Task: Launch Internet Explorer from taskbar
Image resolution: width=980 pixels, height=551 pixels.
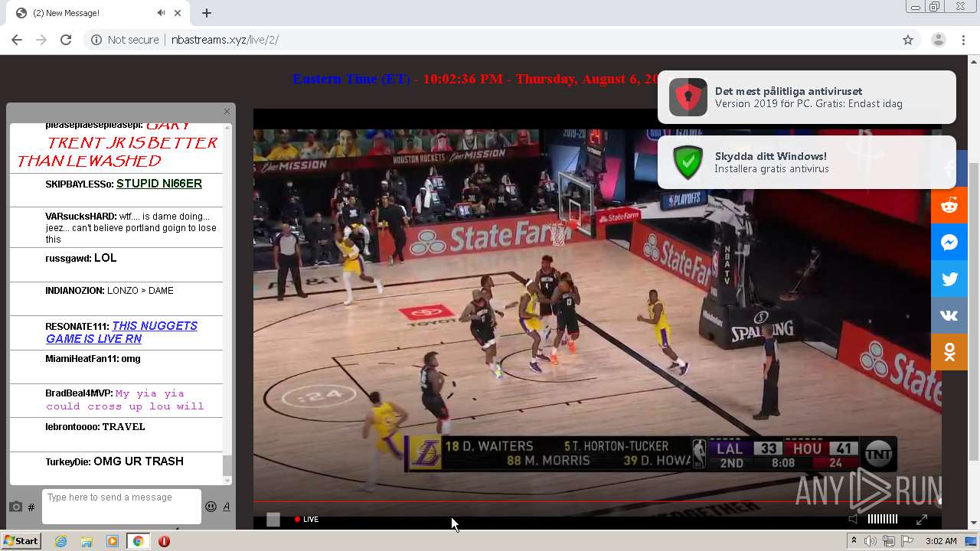Action: (60, 541)
